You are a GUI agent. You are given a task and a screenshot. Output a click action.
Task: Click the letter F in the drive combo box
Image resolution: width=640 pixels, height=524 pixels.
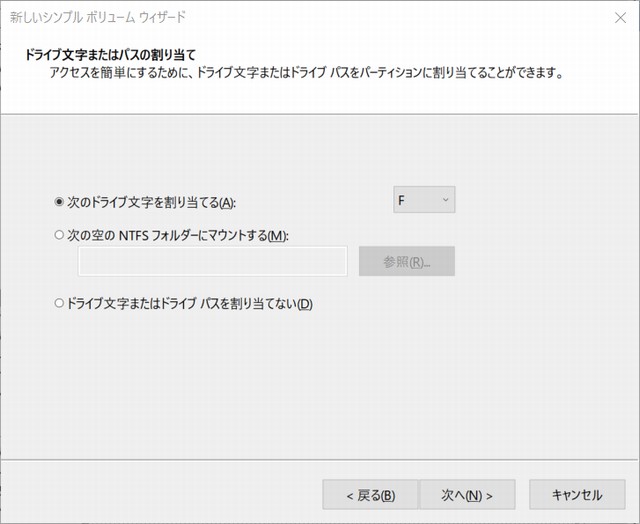click(402, 201)
